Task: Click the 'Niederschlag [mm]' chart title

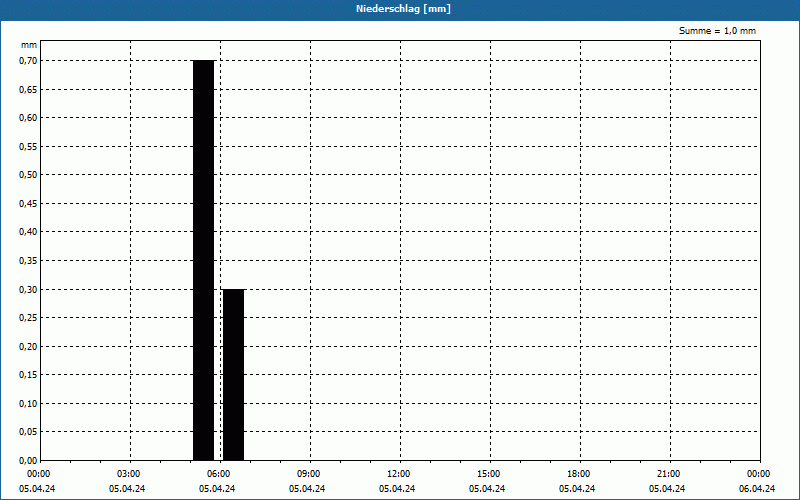Action: click(x=403, y=9)
